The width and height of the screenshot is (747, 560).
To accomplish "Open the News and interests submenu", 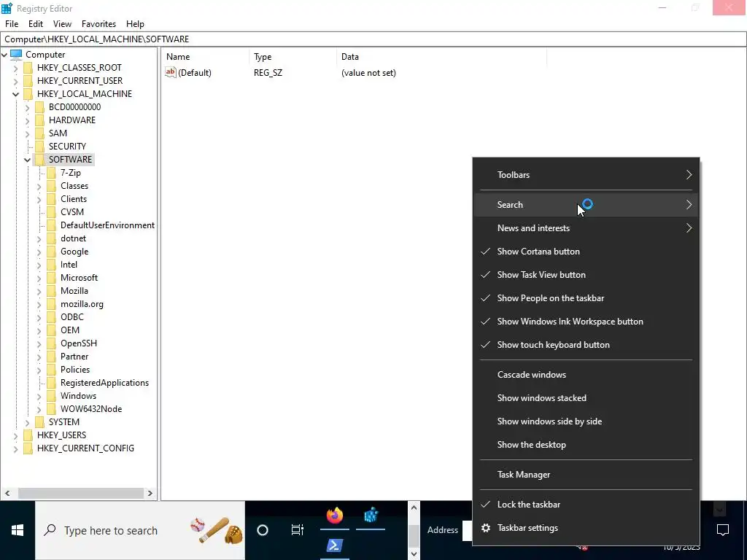I will coord(586,228).
